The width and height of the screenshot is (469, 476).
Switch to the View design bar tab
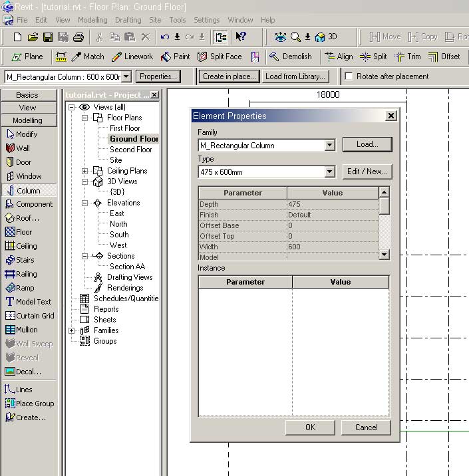tap(29, 108)
